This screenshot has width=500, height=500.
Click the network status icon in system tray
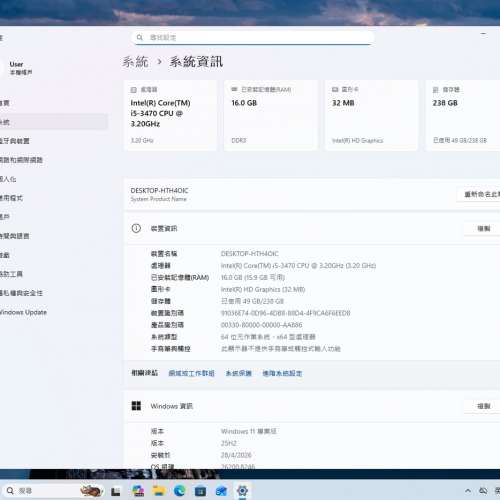(483, 491)
